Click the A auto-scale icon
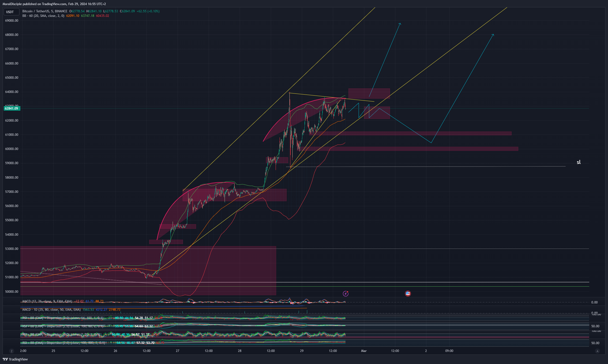Image resolution: width=608 pixels, height=364 pixels. pyautogui.click(x=597, y=351)
